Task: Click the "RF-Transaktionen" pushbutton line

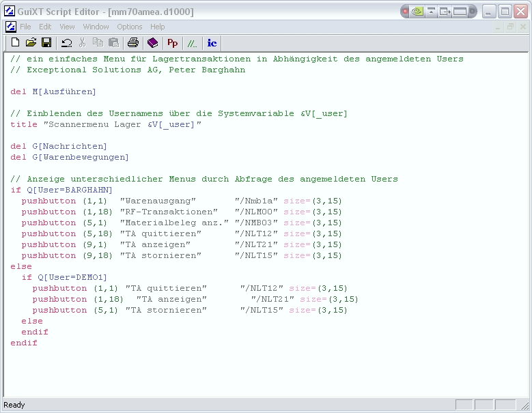Action: click(x=182, y=212)
